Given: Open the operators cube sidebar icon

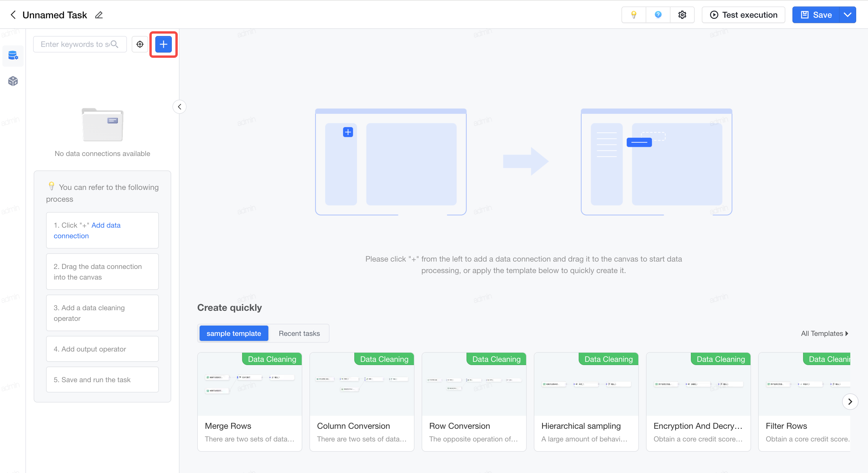Looking at the screenshot, I should (x=13, y=81).
